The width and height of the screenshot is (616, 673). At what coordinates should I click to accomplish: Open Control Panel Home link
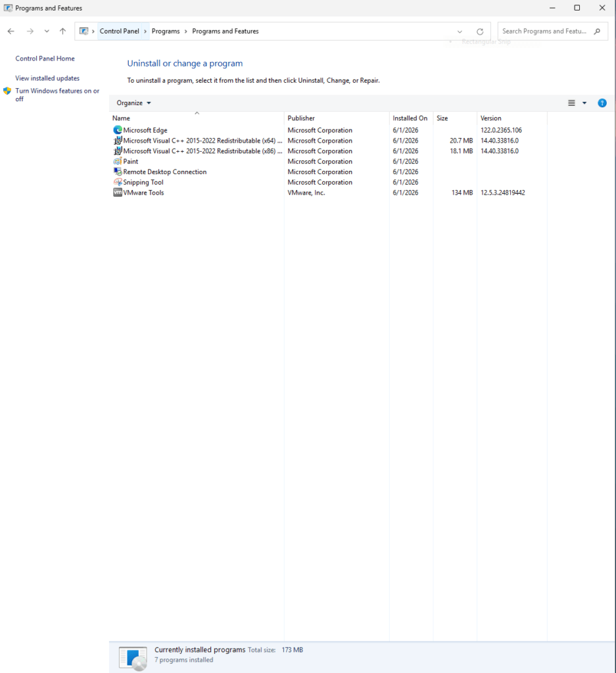tap(45, 58)
